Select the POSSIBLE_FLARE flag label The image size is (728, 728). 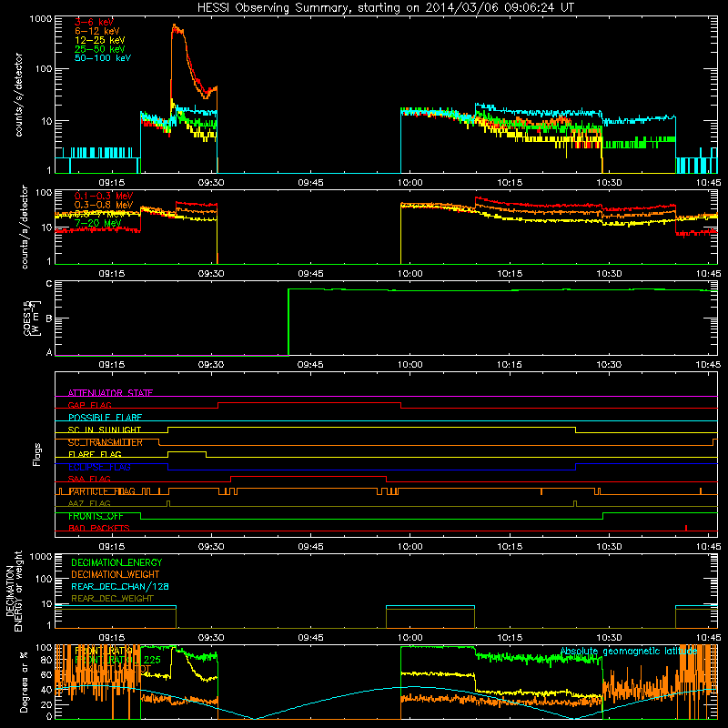click(x=105, y=418)
